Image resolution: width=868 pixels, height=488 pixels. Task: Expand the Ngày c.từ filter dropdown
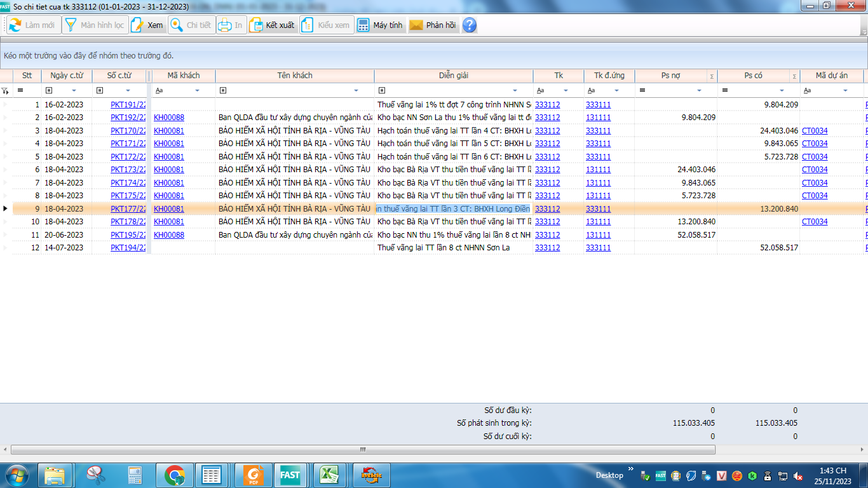(x=74, y=91)
